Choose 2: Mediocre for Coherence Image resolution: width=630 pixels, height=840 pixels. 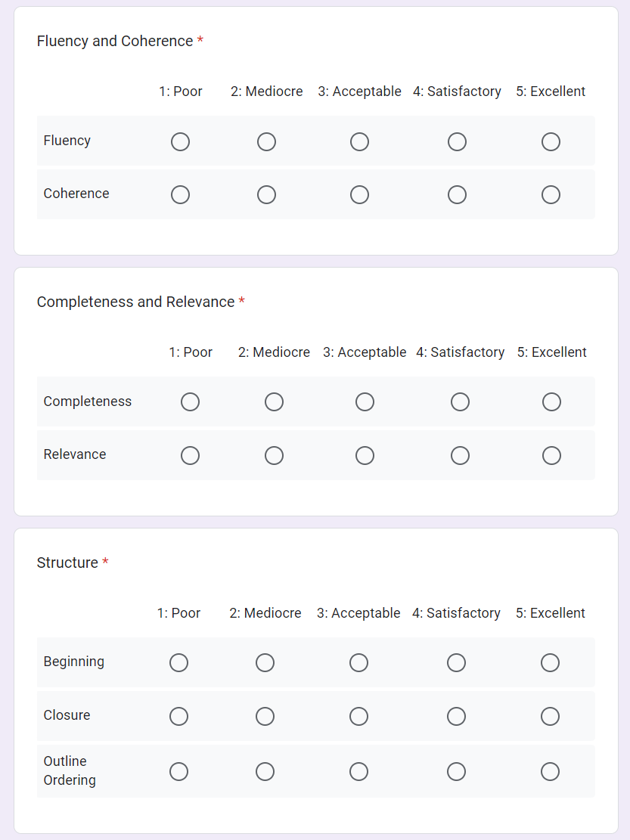[266, 195]
